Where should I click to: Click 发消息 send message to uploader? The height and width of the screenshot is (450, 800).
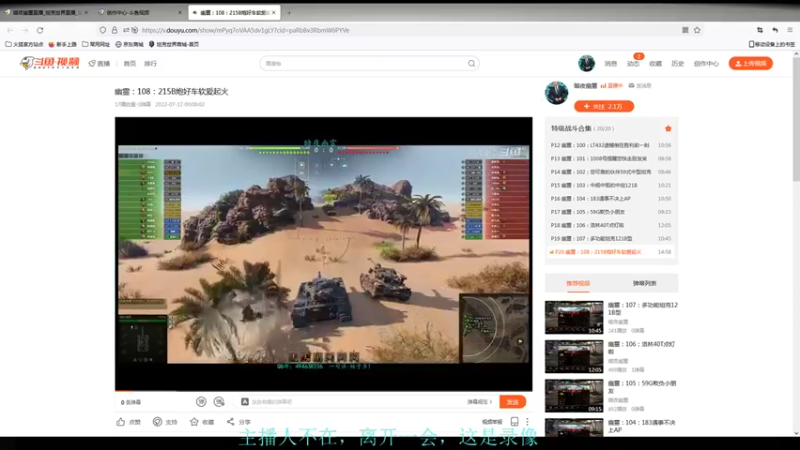[x=640, y=86]
